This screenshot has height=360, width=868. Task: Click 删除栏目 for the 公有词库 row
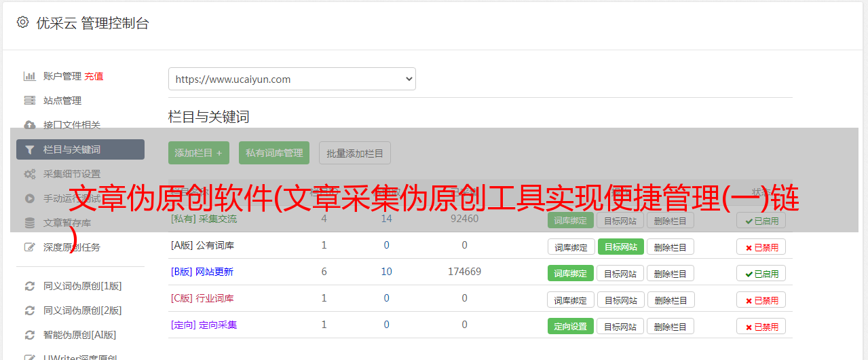tap(671, 247)
